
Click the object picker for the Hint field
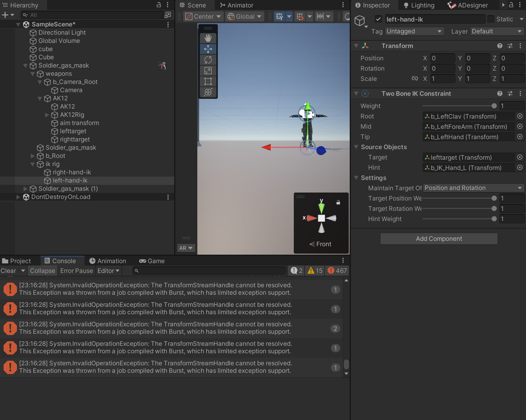(520, 168)
